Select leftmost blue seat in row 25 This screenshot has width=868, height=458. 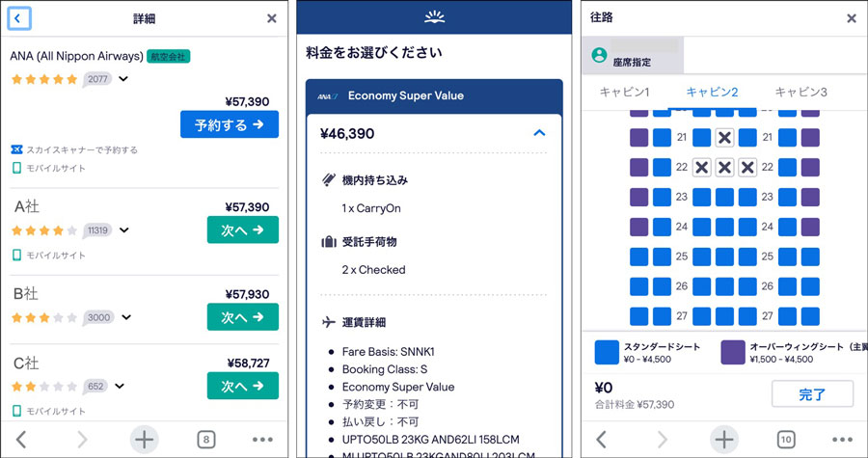click(638, 256)
